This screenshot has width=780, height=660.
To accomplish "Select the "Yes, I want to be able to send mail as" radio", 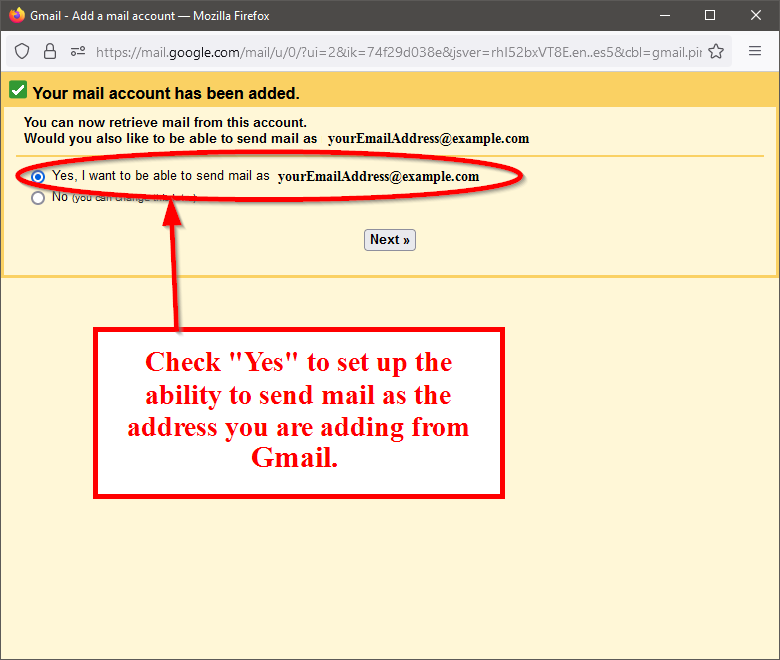I will pyautogui.click(x=38, y=177).
